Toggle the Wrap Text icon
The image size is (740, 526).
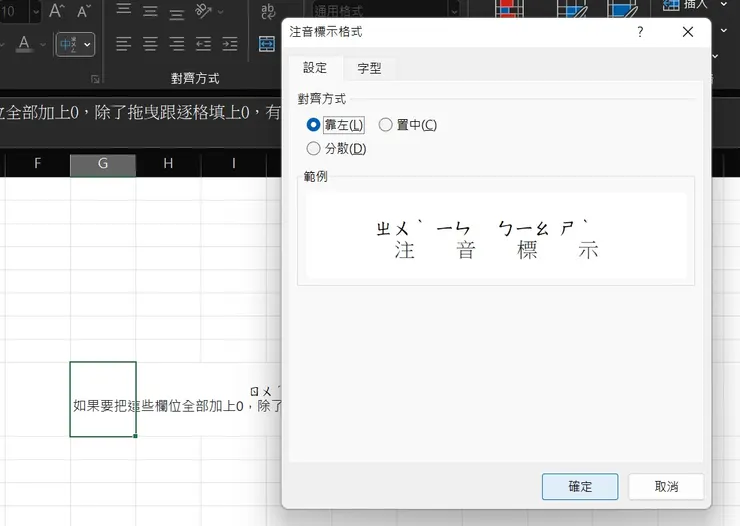(268, 10)
